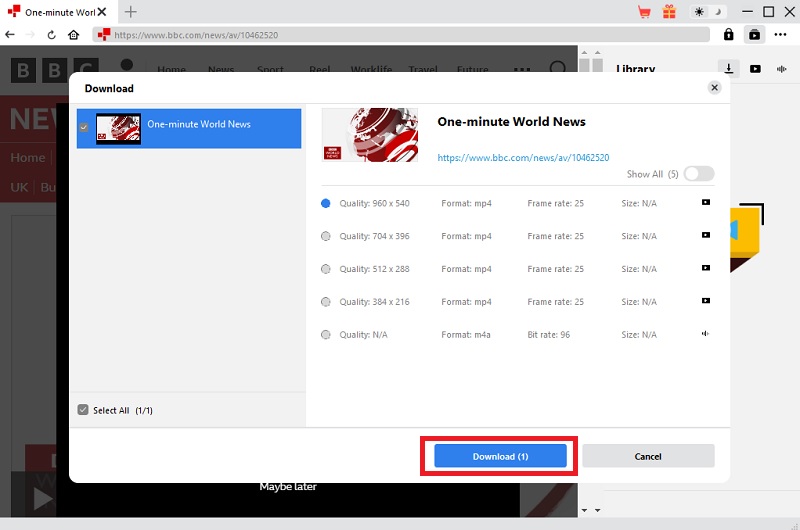Viewport: 800px width, 530px height.
Task: Select the 704 x 396 quality option
Action: pyautogui.click(x=326, y=236)
